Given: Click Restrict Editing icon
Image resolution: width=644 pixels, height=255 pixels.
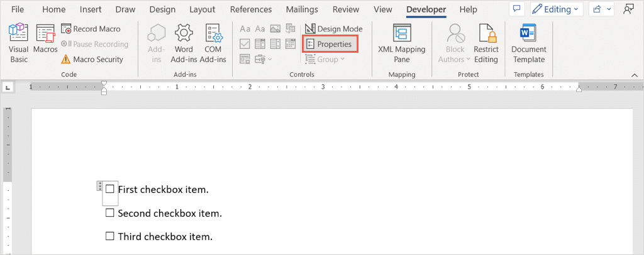Looking at the screenshot, I should tap(486, 43).
